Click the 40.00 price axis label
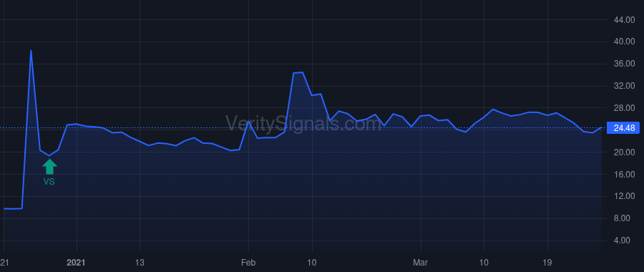This screenshot has height=272, width=644. [x=624, y=42]
